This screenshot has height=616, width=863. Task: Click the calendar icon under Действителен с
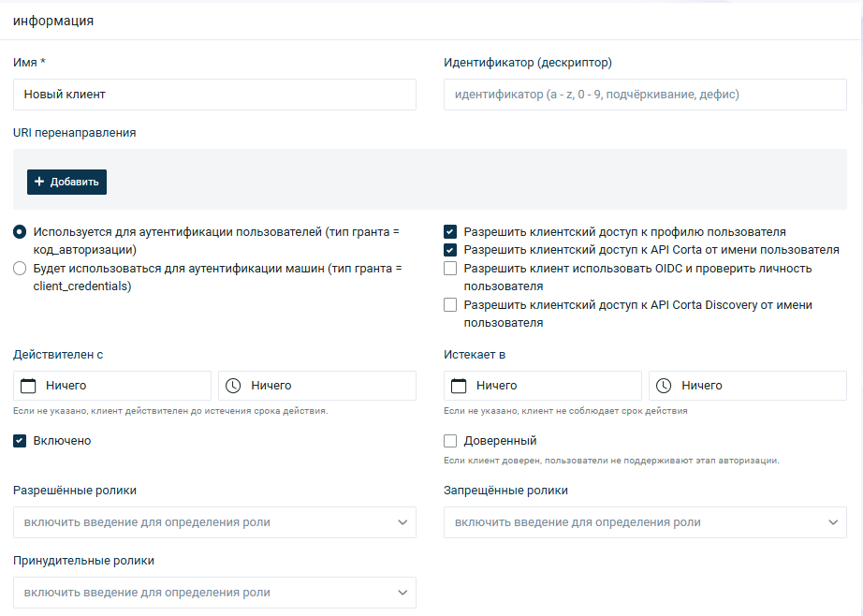[x=28, y=386]
